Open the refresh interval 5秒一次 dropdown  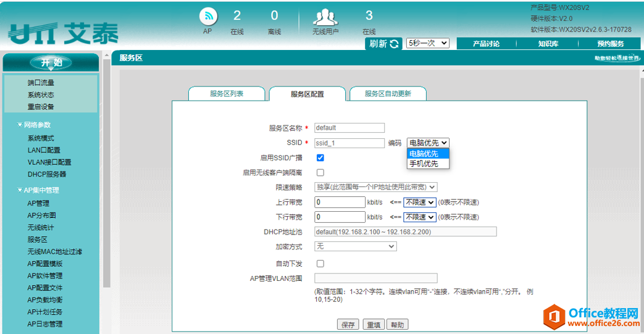[427, 43]
